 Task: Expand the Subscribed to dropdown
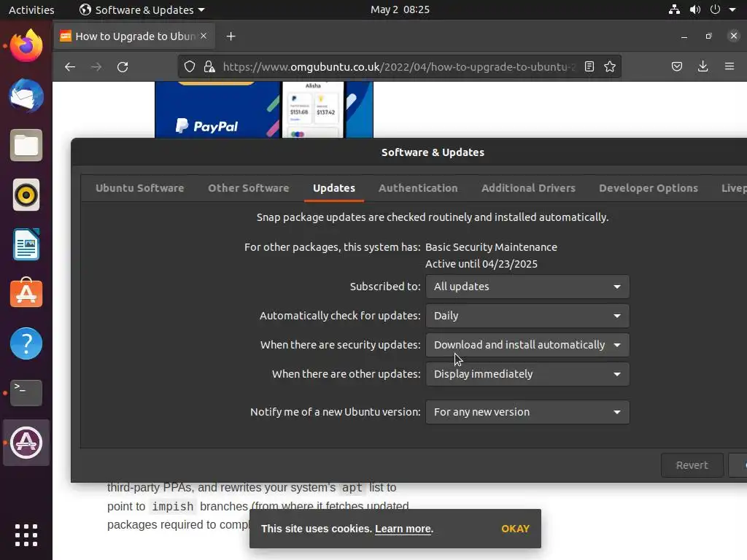click(x=527, y=287)
